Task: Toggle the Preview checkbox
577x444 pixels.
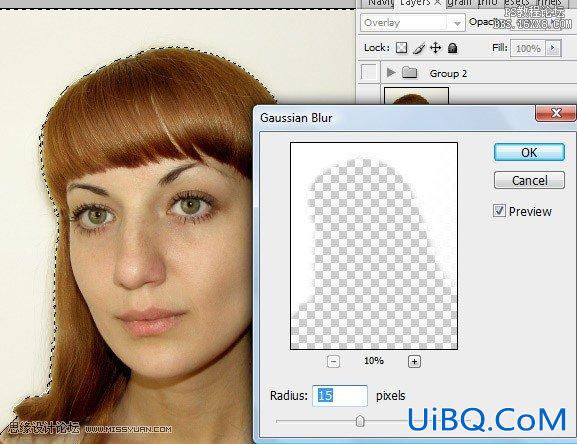Action: pos(499,211)
